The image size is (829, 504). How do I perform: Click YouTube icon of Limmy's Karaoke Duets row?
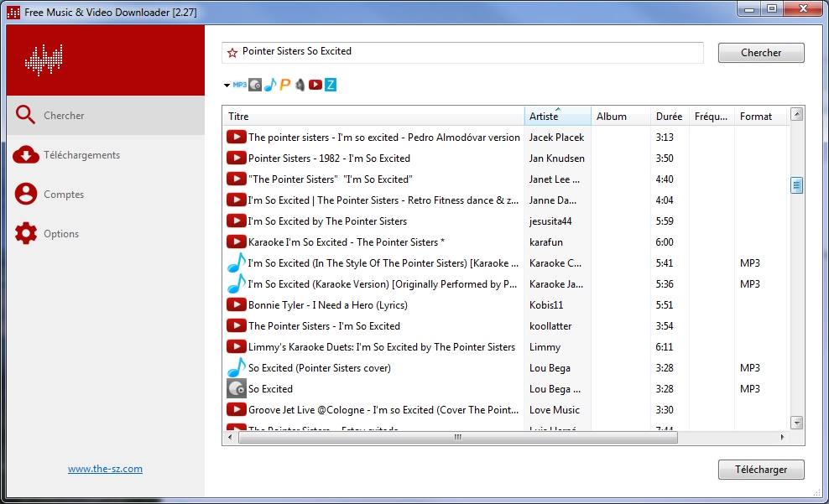coord(237,346)
